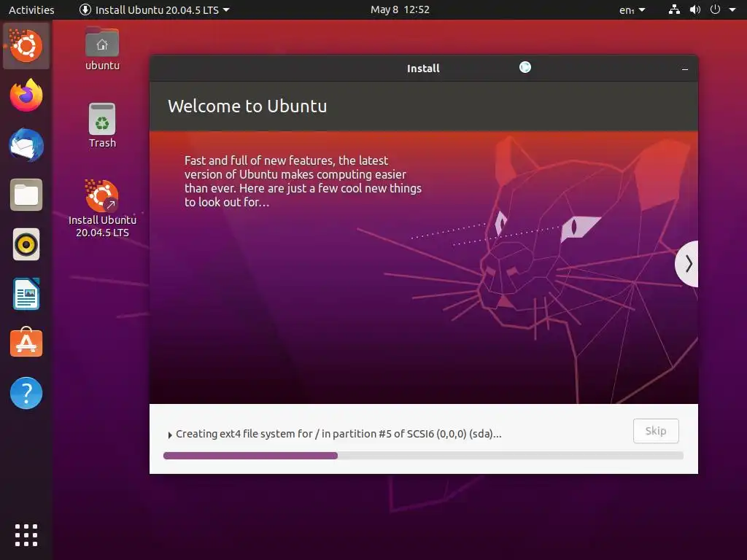Open the en keyboard layout menu

click(632, 10)
